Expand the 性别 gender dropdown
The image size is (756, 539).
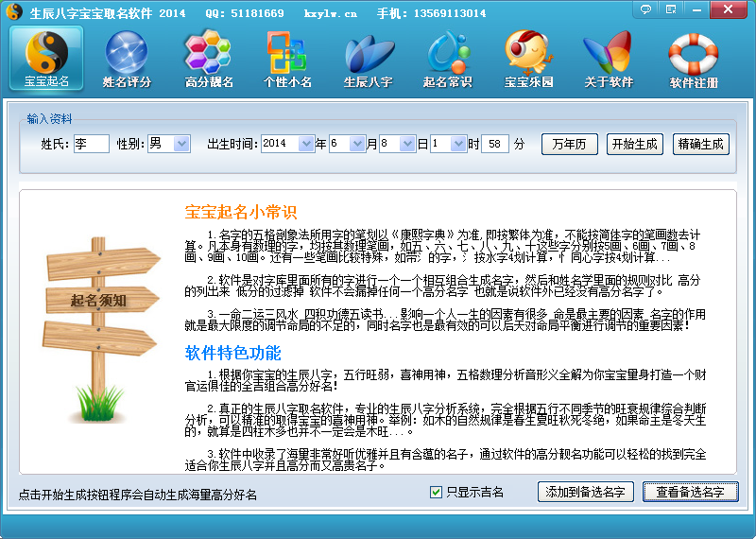point(181,144)
